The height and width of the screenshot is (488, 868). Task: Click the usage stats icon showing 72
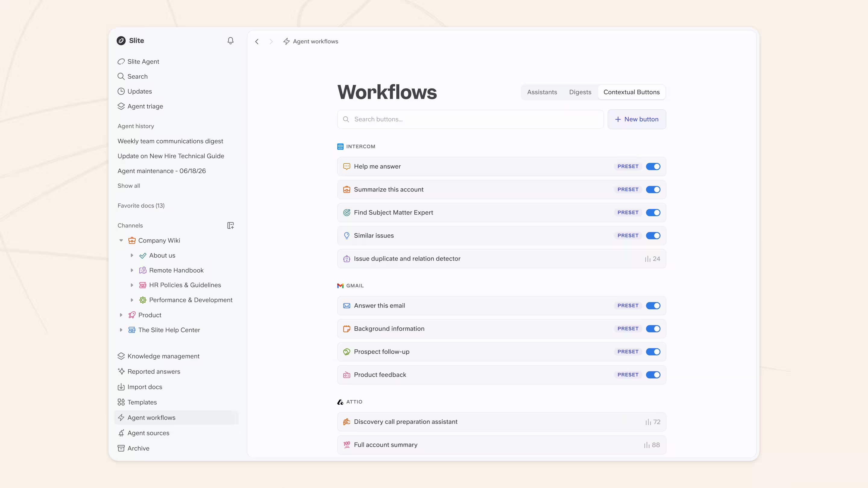tap(648, 422)
